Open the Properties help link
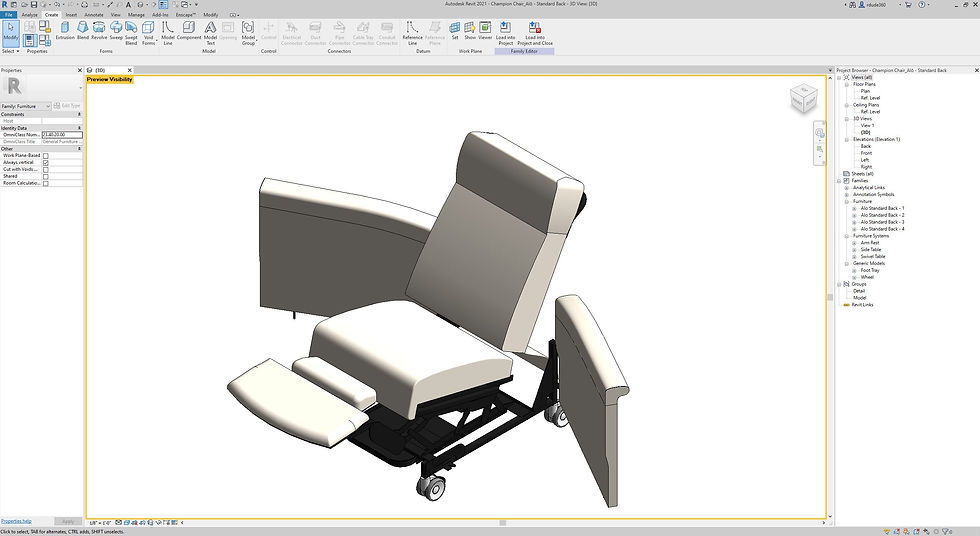The image size is (980, 536). [x=16, y=521]
